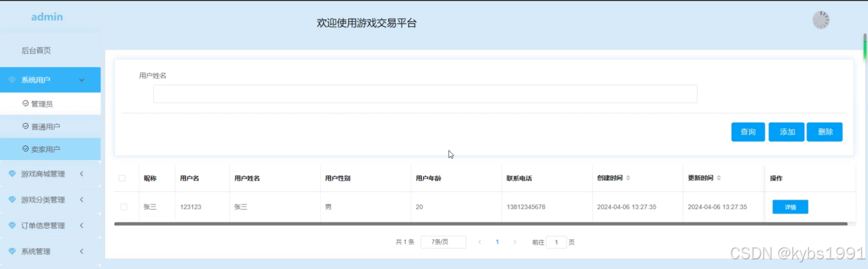Expand the 游戏商城管理 chevron
868x269 pixels.
pos(82,174)
